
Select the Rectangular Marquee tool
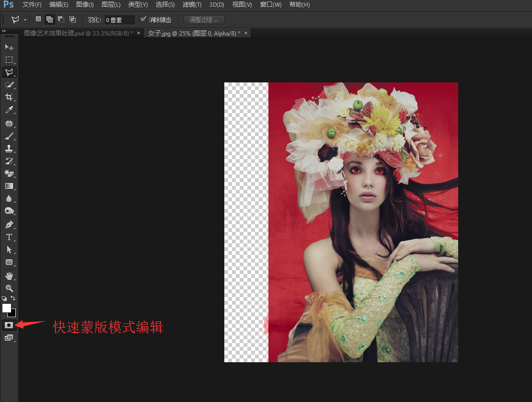coord(10,60)
